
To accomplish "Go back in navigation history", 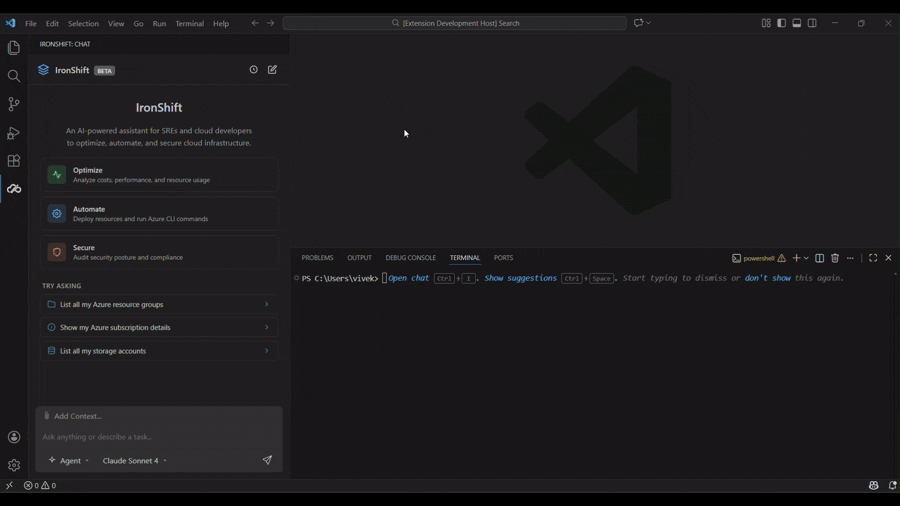I will [x=255, y=23].
